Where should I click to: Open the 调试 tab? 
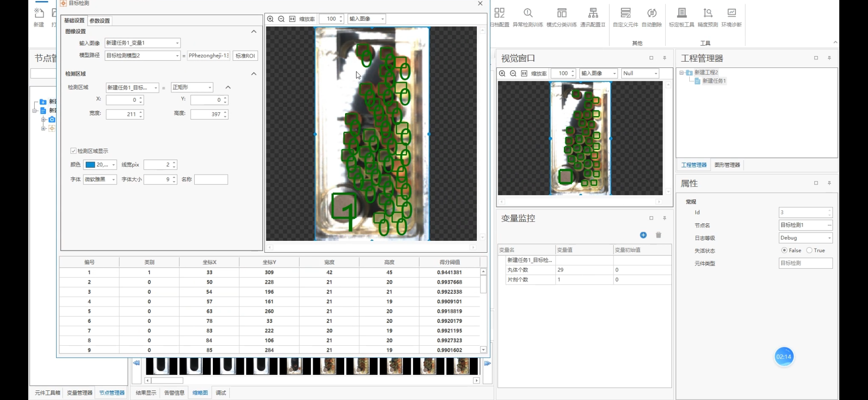tap(221, 393)
